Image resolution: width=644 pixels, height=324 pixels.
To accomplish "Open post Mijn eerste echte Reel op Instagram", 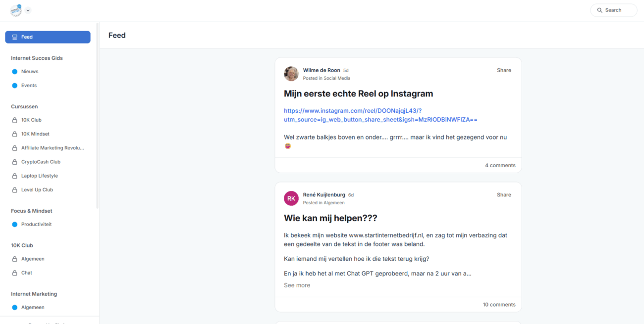I will 358,94.
